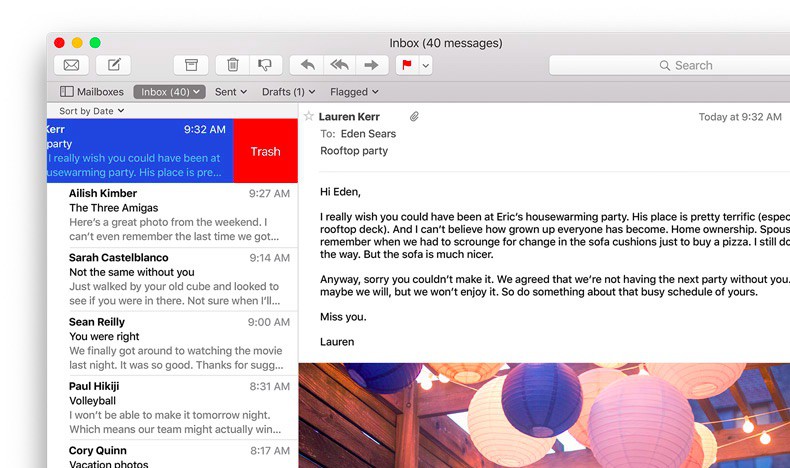
Task: Toggle the Mailboxes sidebar
Action: point(92,92)
